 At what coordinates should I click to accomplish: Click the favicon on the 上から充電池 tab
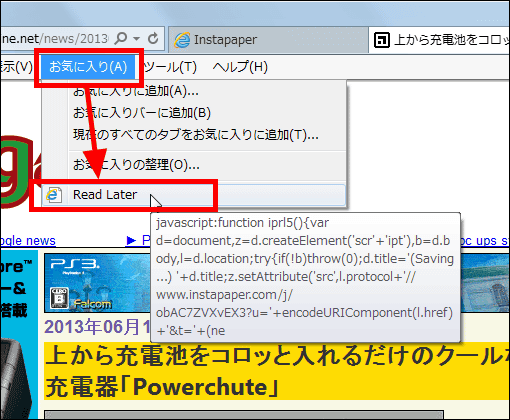tap(382, 40)
